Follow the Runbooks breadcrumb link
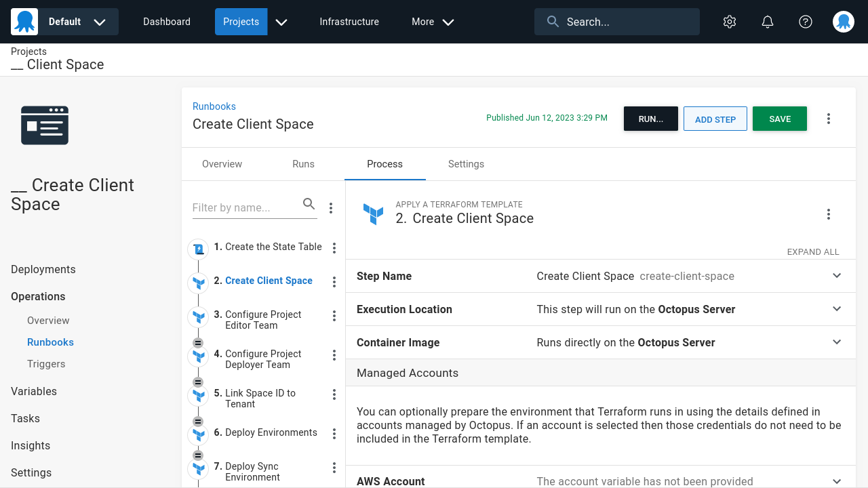The image size is (868, 488). [x=214, y=106]
